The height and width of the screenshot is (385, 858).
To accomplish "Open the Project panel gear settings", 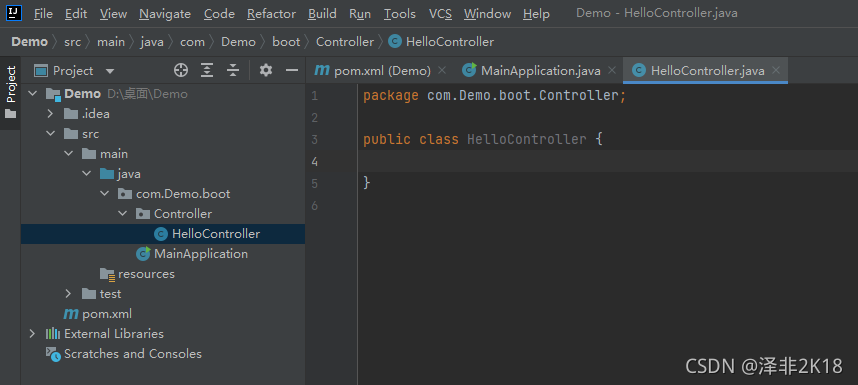I will tap(266, 70).
